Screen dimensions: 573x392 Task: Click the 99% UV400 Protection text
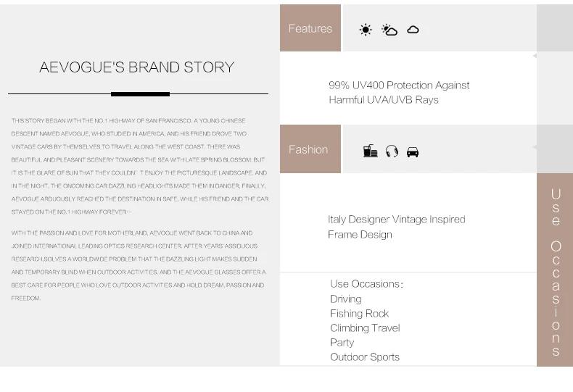399,92
